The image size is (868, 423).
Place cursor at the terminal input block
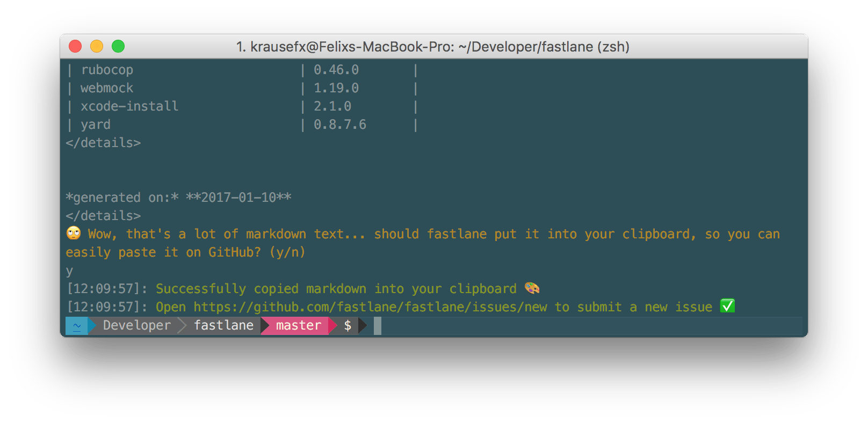[378, 325]
